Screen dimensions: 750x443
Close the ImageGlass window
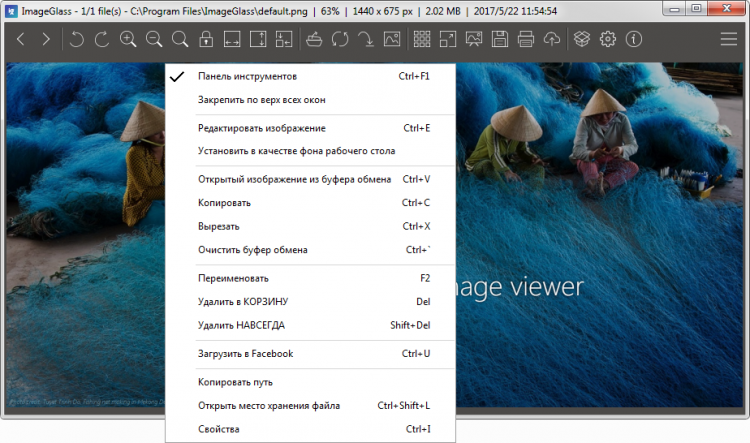(726, 8)
